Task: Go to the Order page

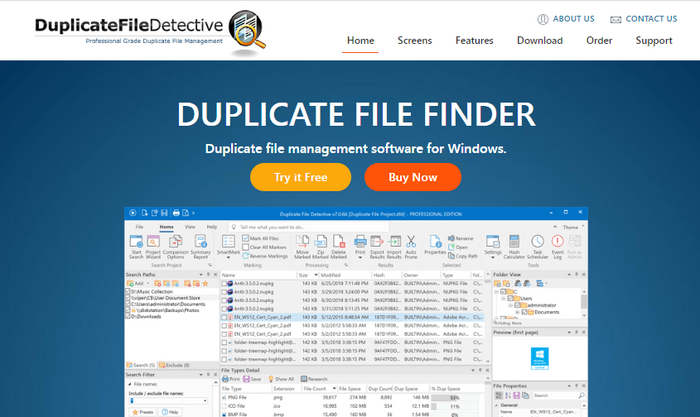Action: [x=599, y=41]
